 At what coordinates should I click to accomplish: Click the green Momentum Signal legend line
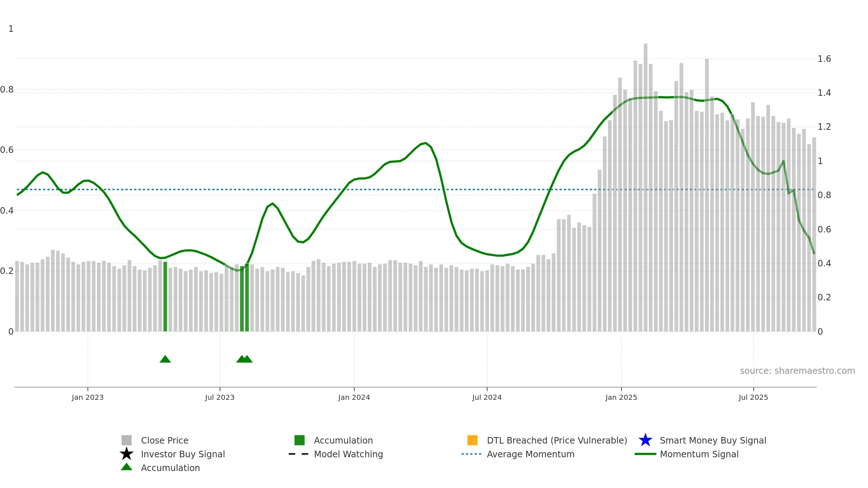tap(645, 454)
